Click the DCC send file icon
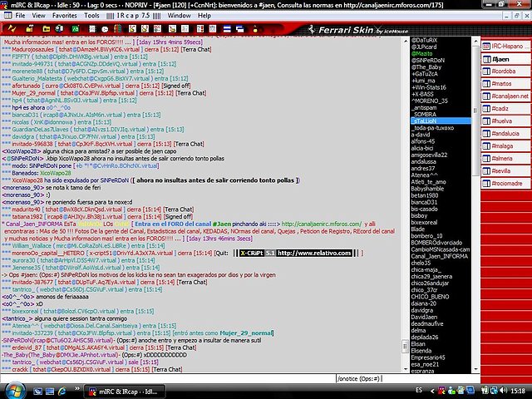 click(x=132, y=29)
